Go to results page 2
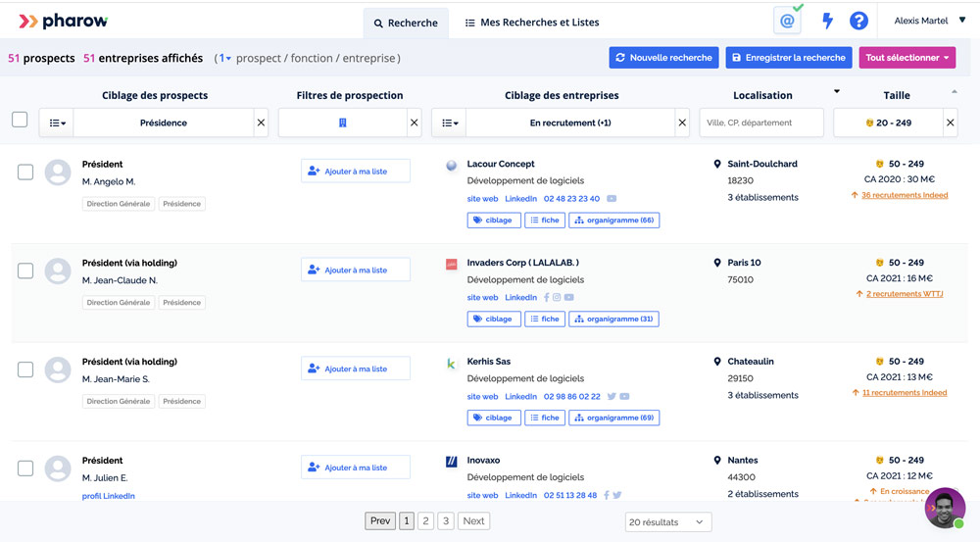The width and height of the screenshot is (980, 542). pos(425,520)
